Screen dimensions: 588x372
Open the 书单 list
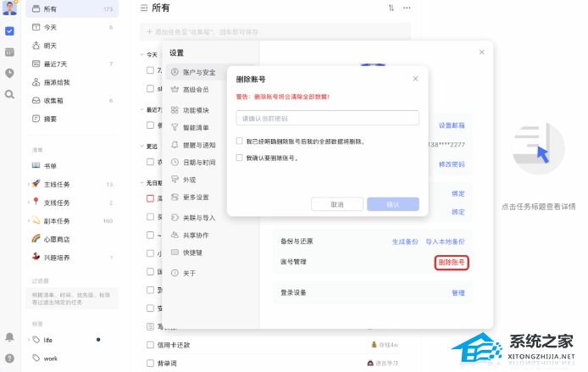click(x=72, y=166)
